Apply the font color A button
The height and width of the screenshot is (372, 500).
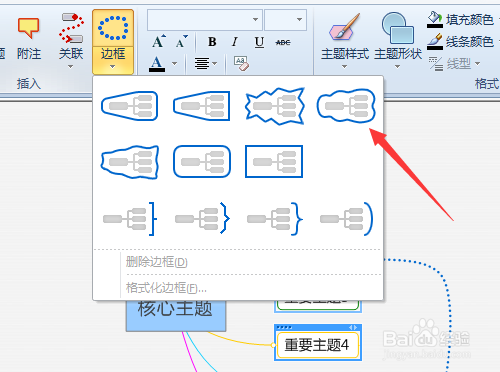click(x=157, y=63)
